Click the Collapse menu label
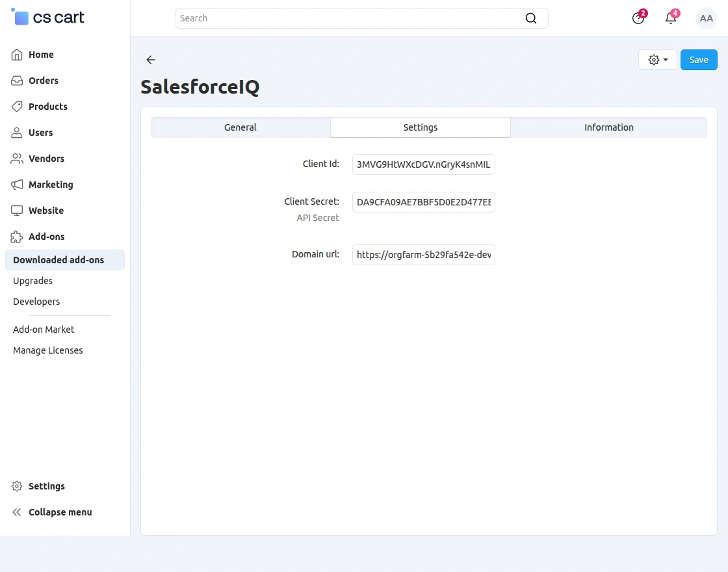The width and height of the screenshot is (728, 572). (60, 512)
